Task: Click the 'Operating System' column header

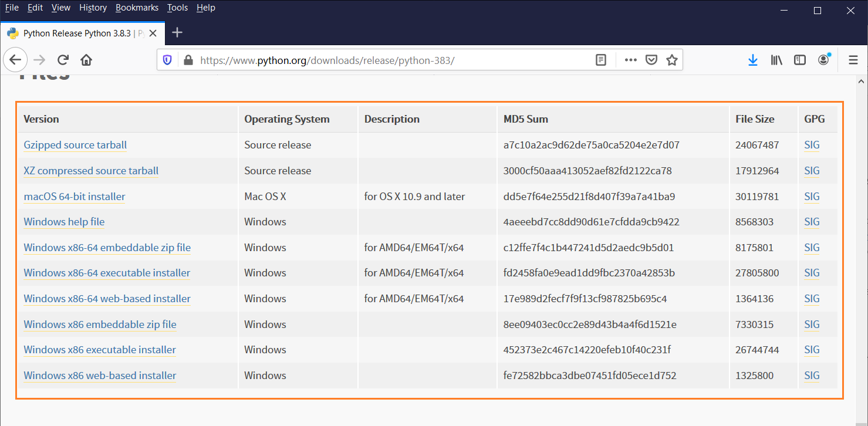Action: click(287, 119)
